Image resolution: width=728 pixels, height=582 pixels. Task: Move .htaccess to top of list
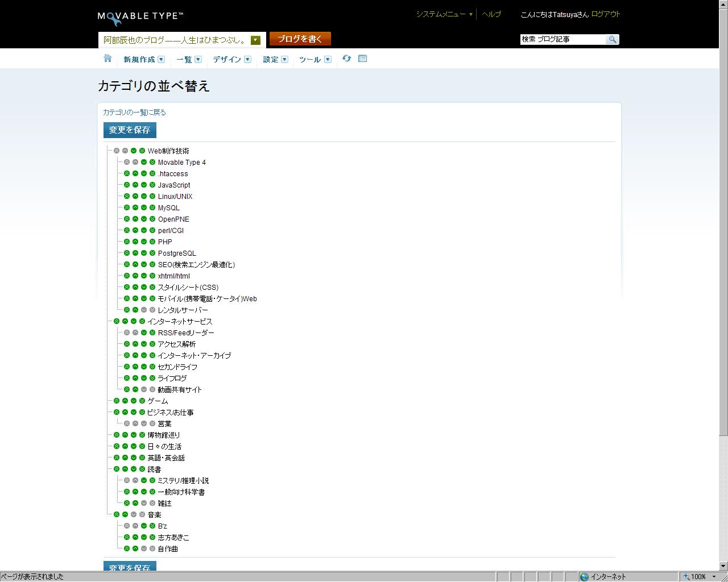(127, 173)
